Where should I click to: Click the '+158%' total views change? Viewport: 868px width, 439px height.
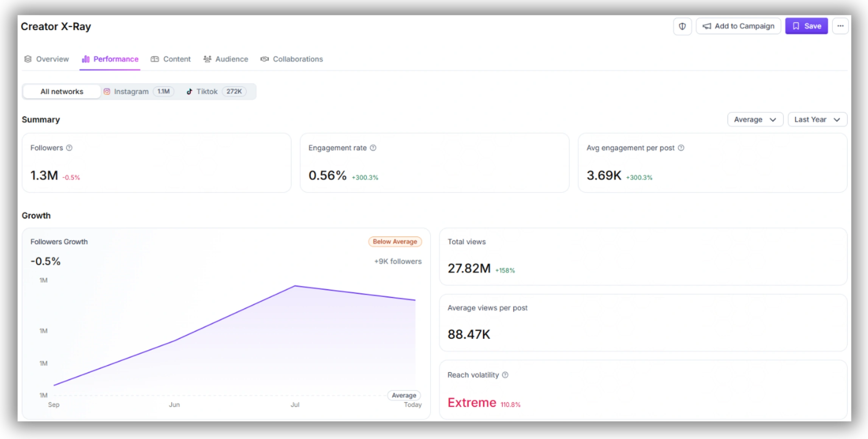coord(505,271)
